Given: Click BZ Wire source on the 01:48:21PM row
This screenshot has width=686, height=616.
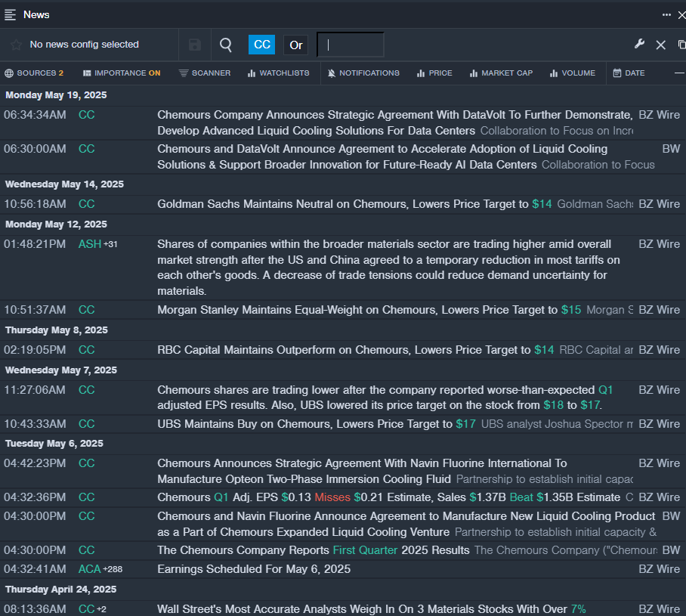Looking at the screenshot, I should click(x=660, y=244).
